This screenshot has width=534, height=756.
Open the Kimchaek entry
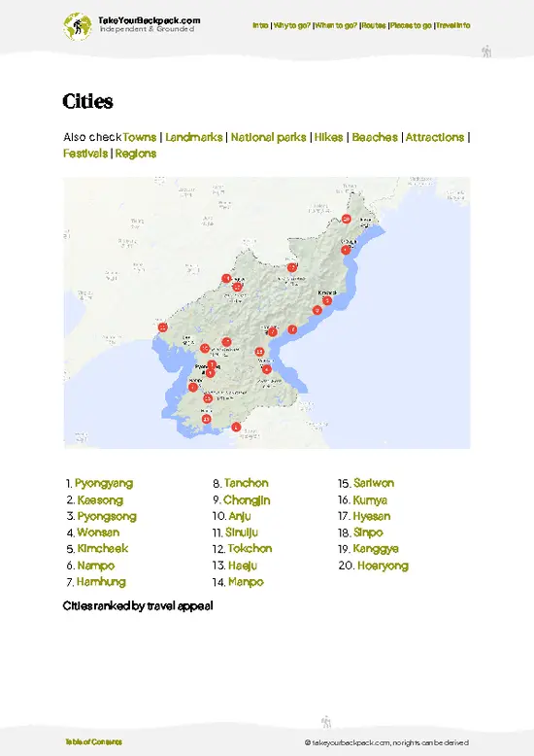(x=103, y=549)
